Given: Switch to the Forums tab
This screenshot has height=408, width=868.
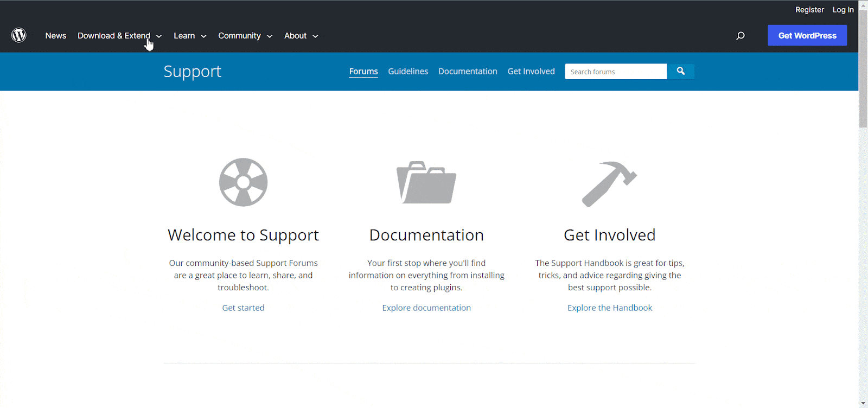Looking at the screenshot, I should tap(363, 72).
